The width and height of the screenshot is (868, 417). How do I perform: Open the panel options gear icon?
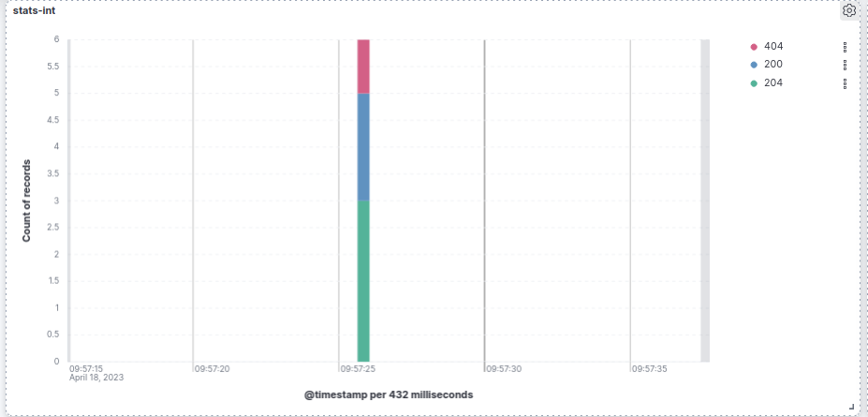point(849,10)
